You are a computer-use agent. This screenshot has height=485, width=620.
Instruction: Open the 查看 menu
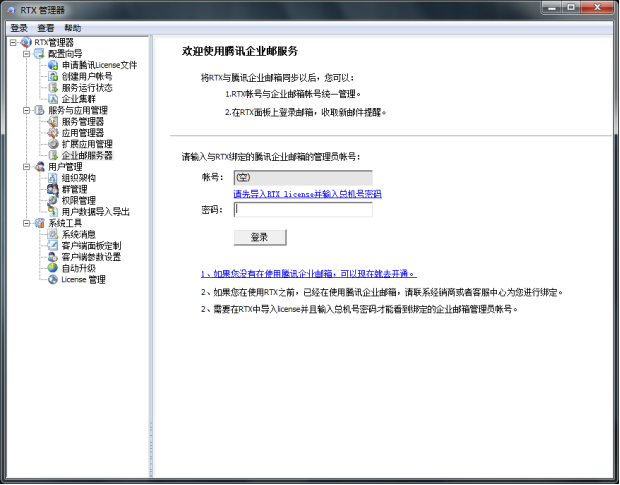coord(45,28)
